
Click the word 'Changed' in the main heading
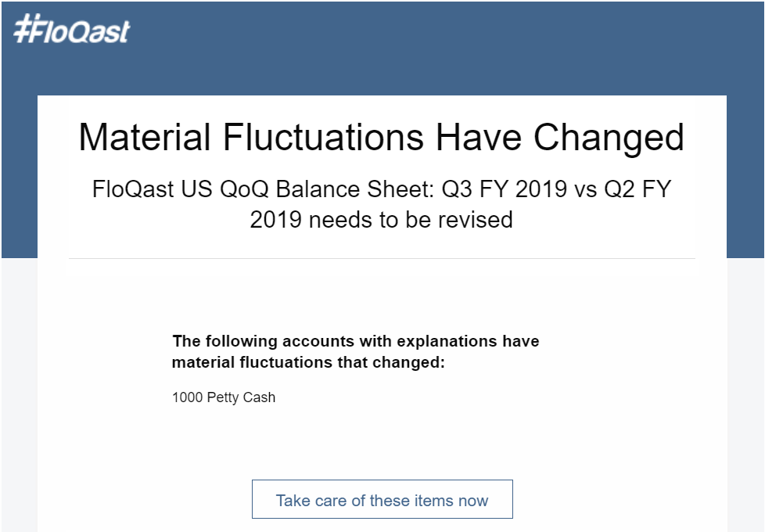tap(609, 138)
